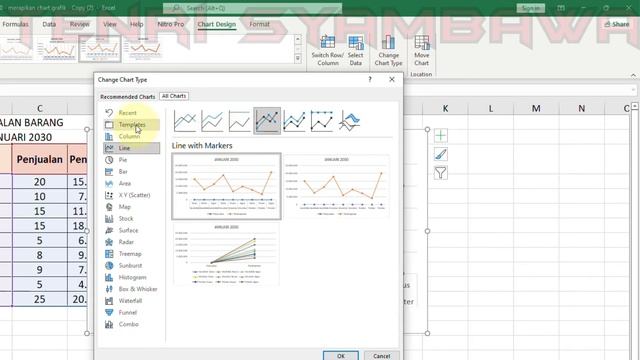Screen dimensions: 640x360
Task: Pick third Line with Markers preview thumbnail
Action: tap(227, 254)
